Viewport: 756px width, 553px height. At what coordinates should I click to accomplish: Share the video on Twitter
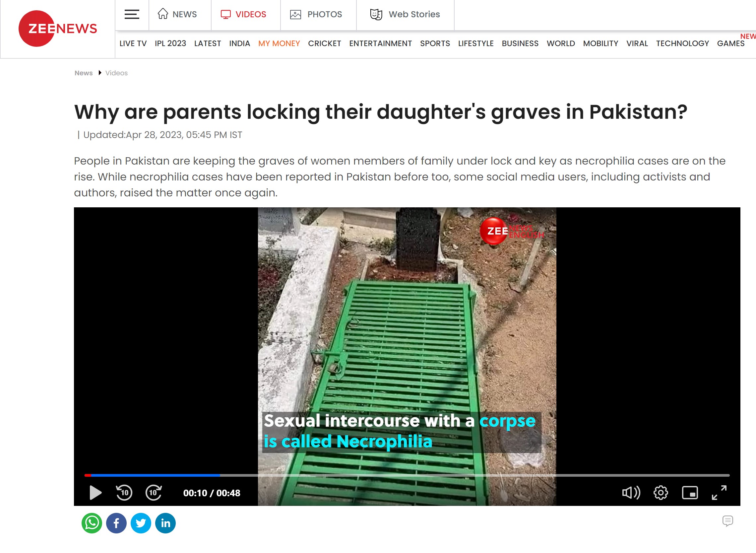pyautogui.click(x=141, y=523)
